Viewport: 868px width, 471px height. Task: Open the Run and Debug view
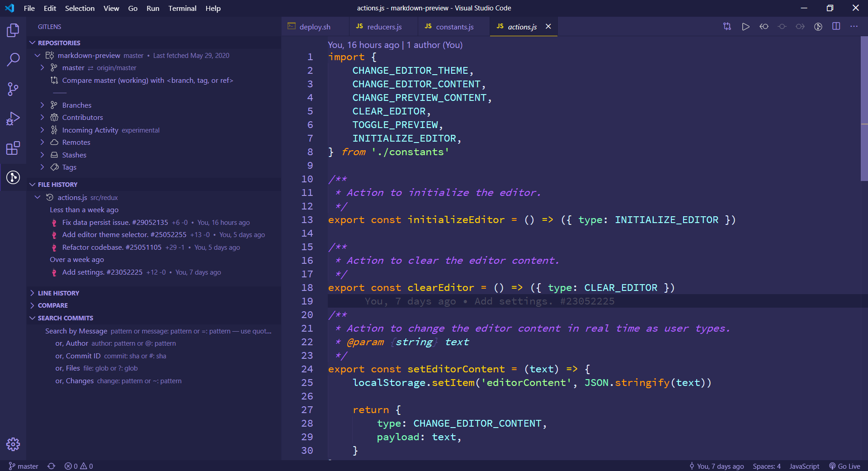(13, 118)
